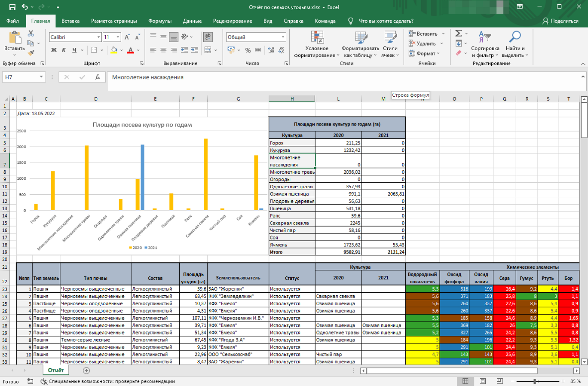Click the yellow fill color swatch button
The height and width of the screenshot is (386, 588).
(x=114, y=50)
